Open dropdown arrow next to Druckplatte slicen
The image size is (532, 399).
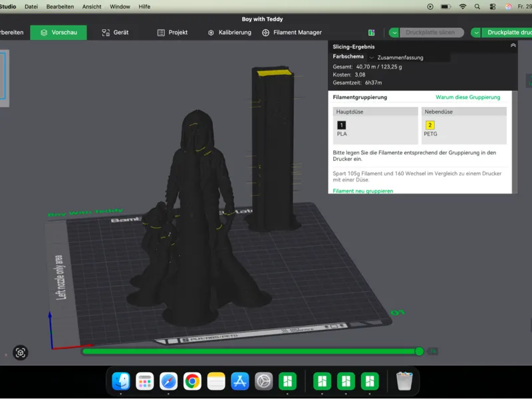394,33
